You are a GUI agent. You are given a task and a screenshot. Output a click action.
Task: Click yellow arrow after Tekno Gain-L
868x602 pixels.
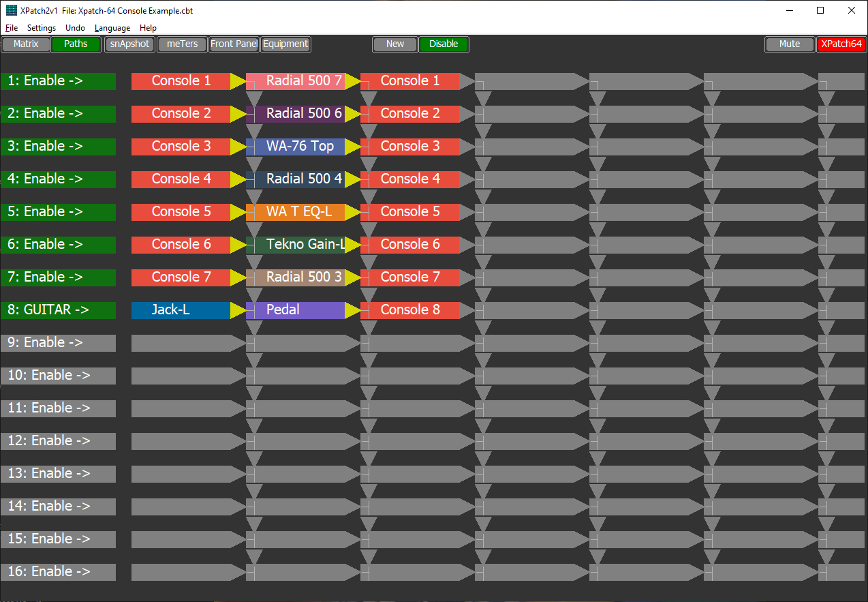click(x=352, y=245)
